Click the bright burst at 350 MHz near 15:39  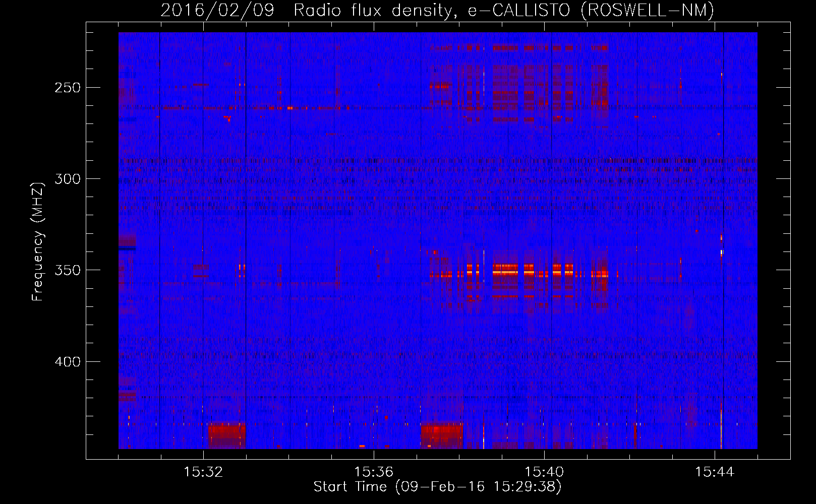[505, 271]
